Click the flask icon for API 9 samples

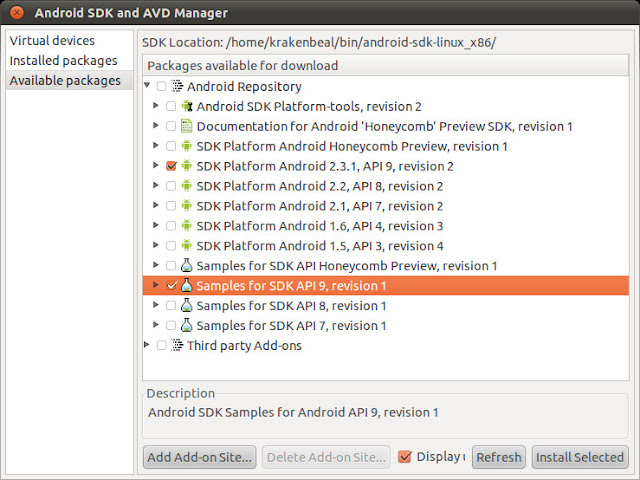187,285
